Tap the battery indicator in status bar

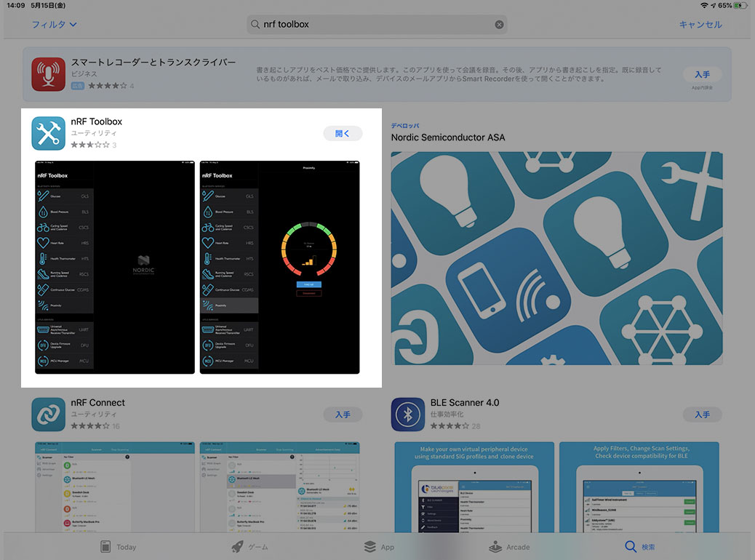tap(739, 5)
